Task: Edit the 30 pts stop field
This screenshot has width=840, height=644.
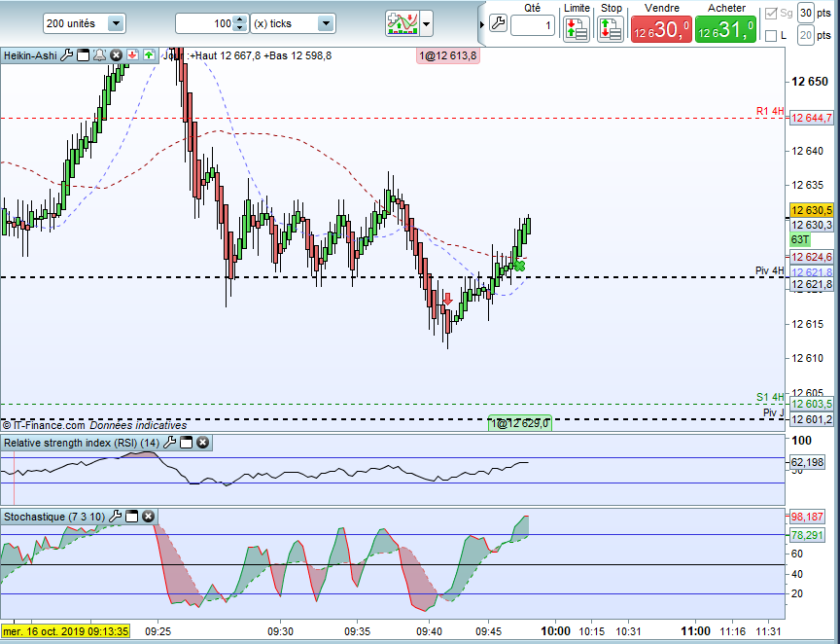Action: click(806, 13)
